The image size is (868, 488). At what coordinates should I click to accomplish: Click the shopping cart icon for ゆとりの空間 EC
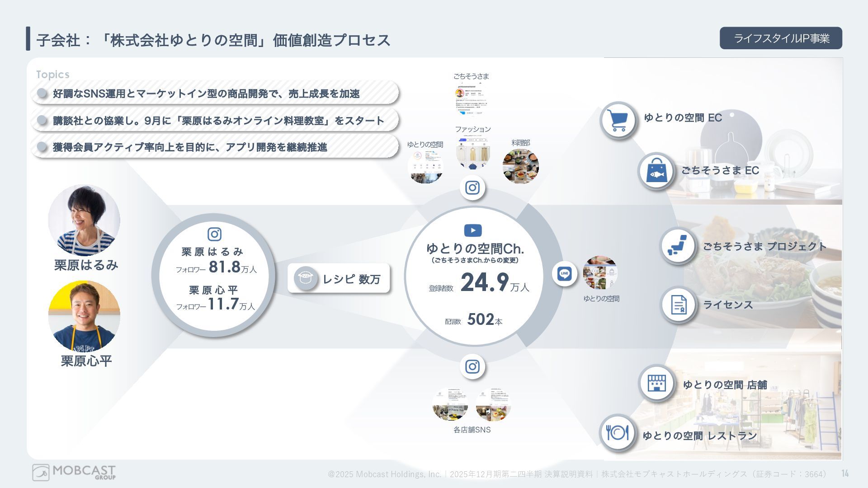(x=618, y=121)
